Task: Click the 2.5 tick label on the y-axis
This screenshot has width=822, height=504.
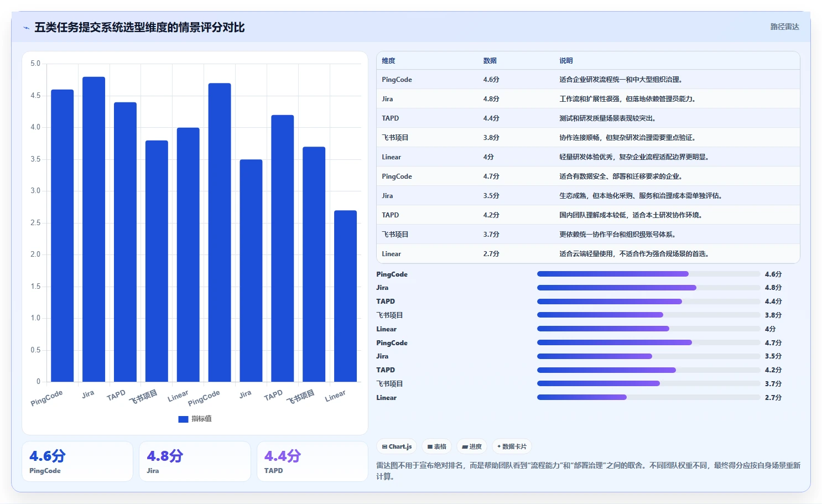Action: 35,223
